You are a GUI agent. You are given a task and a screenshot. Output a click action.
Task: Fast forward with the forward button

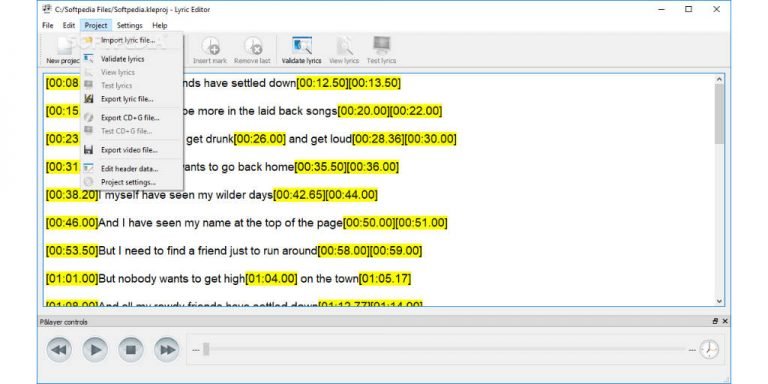[167, 350]
